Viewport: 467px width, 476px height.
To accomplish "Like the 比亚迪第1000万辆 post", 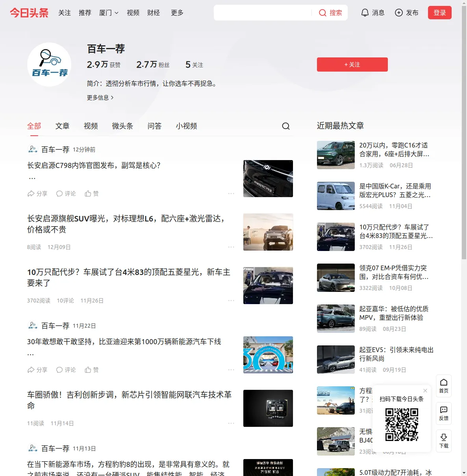I will coord(92,370).
